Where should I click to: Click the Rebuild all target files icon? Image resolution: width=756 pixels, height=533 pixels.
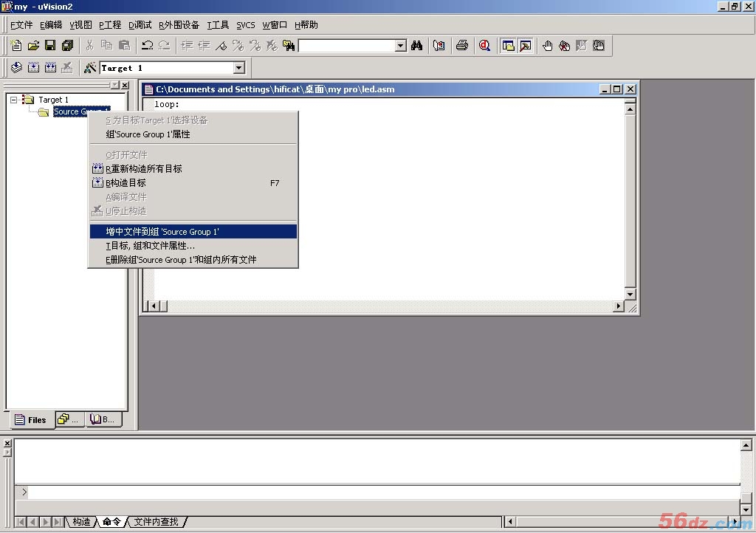click(50, 67)
